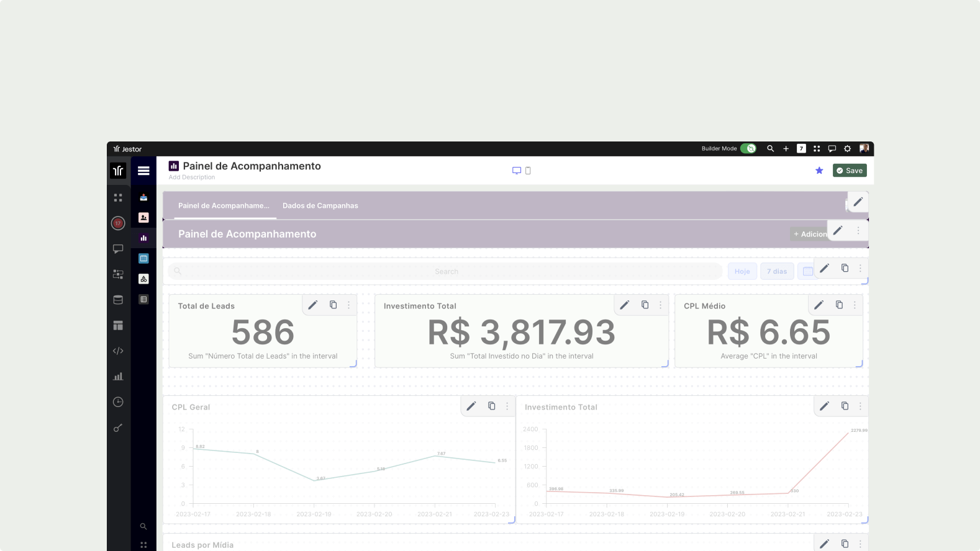Filter by Hoje
Viewport: 980px width, 551px height.
(742, 271)
